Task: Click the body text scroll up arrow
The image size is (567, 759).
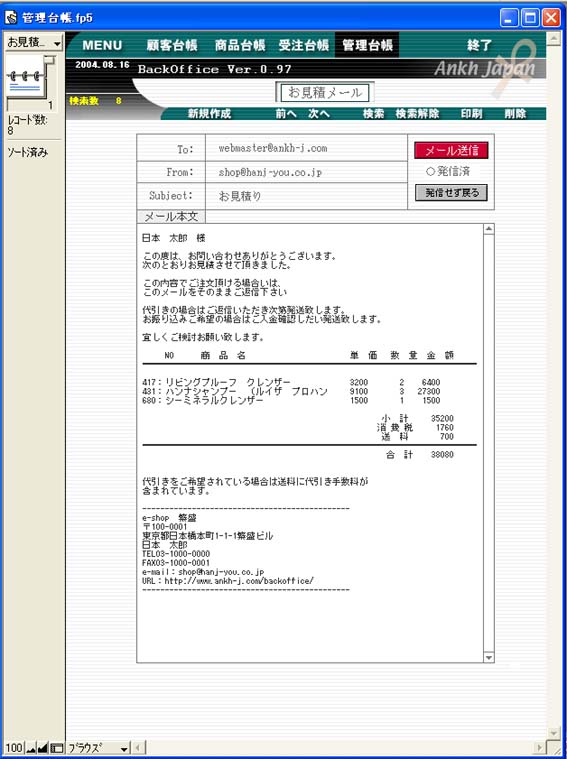Action: click(x=489, y=229)
